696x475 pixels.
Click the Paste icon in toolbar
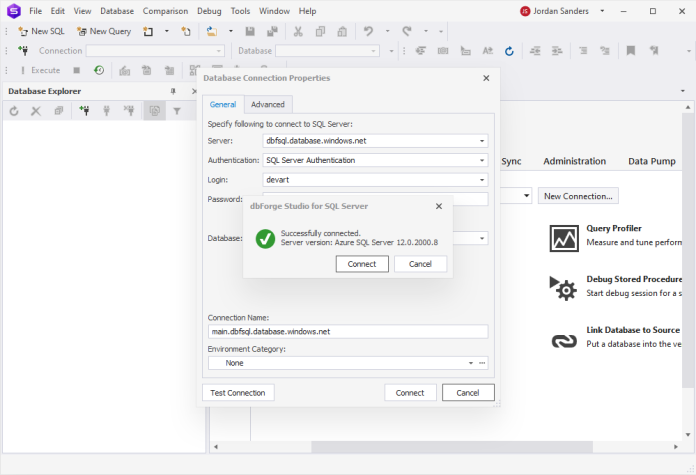click(x=342, y=31)
